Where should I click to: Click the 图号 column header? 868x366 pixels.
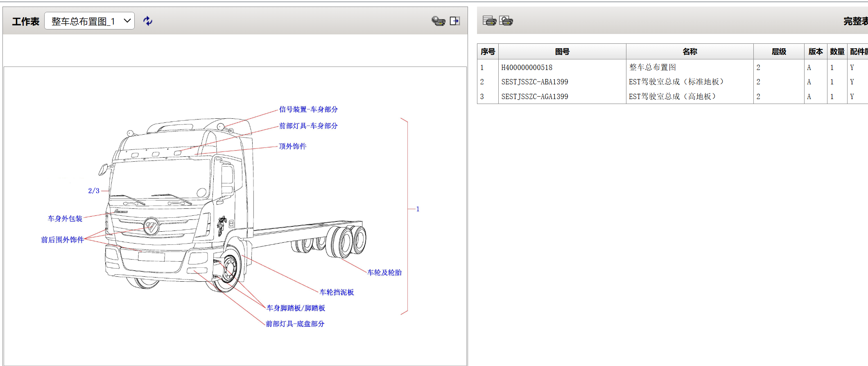pos(562,52)
